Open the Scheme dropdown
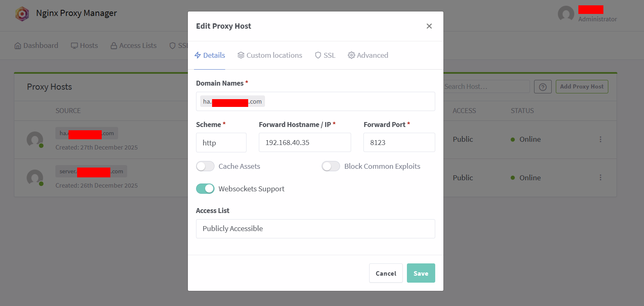This screenshot has width=644, height=306. coord(221,143)
